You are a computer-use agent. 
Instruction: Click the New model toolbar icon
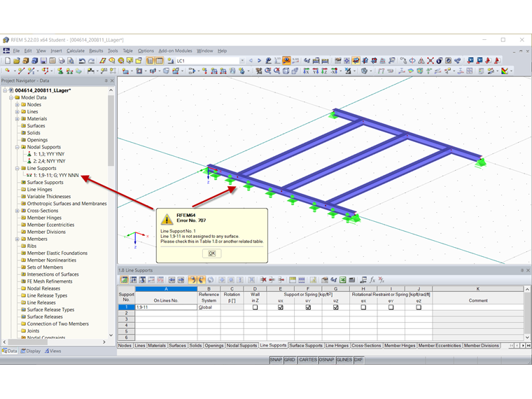(x=8, y=61)
